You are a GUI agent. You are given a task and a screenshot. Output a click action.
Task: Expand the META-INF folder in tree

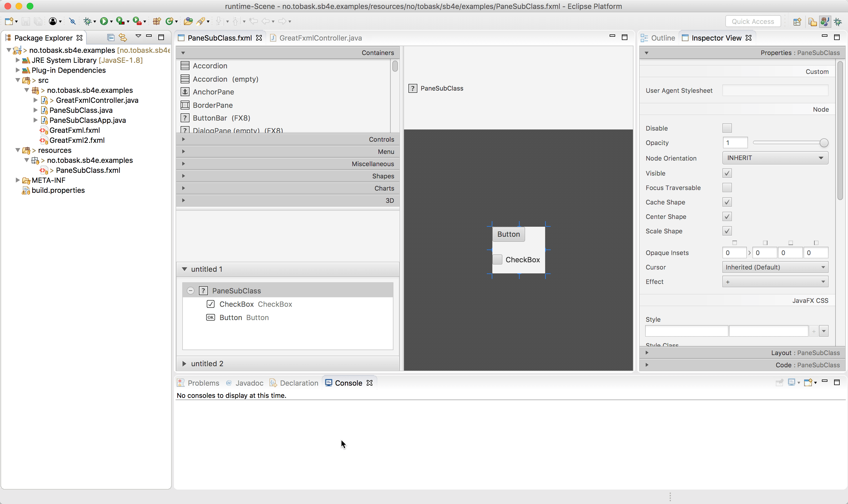point(18,180)
